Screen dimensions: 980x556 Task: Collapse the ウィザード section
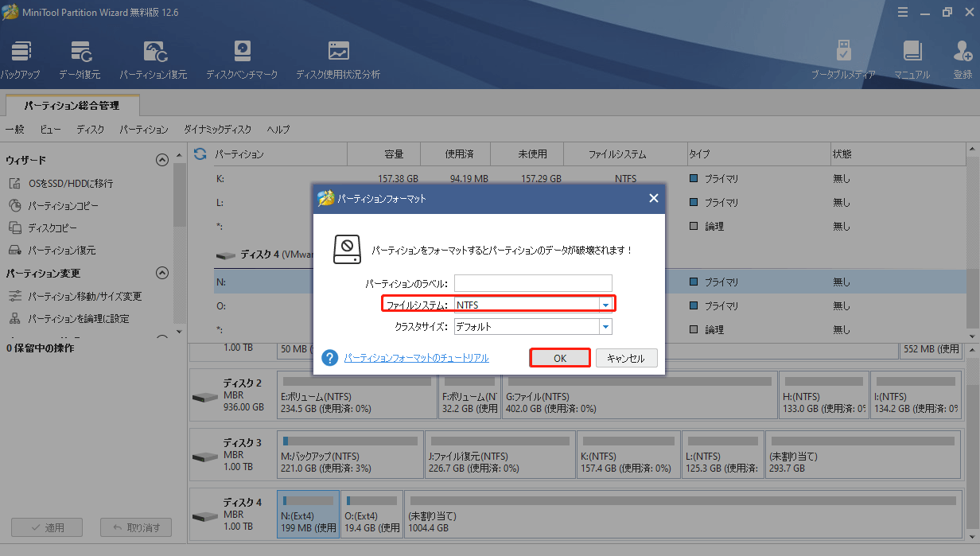pyautogui.click(x=162, y=159)
